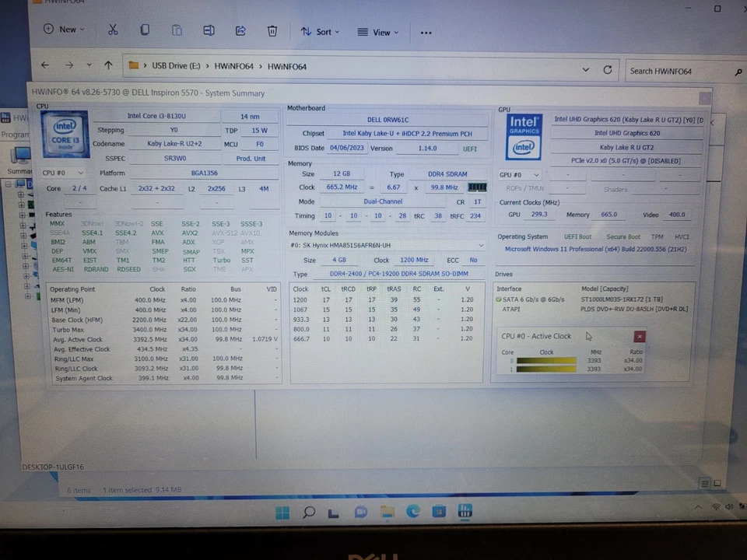The height and width of the screenshot is (560, 747).
Task: Launch Microsoft Edge from taskbar
Action: point(413,512)
